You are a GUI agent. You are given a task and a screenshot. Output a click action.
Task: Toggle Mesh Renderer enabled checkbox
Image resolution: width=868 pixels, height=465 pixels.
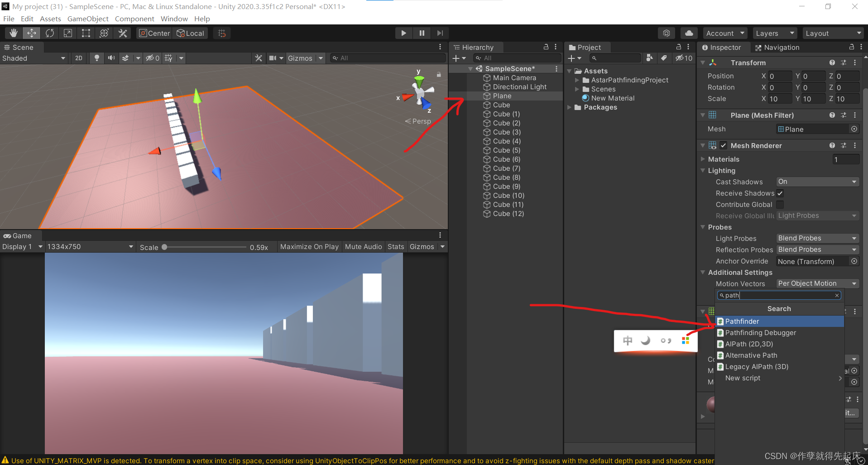(723, 145)
